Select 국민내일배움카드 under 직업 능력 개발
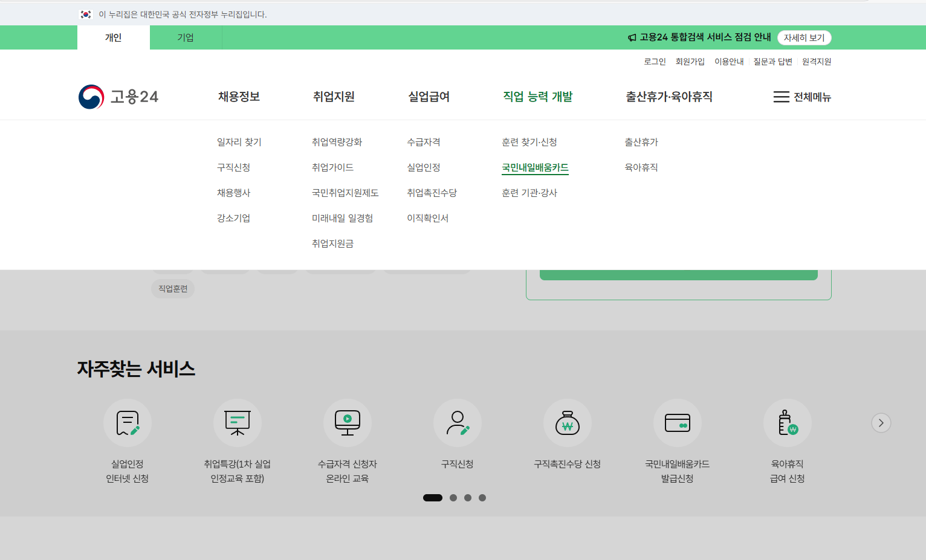This screenshot has width=926, height=560. (x=534, y=167)
